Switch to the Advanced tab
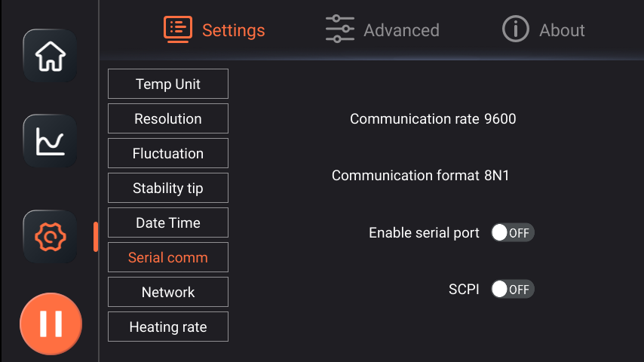644x362 pixels. coord(400,30)
